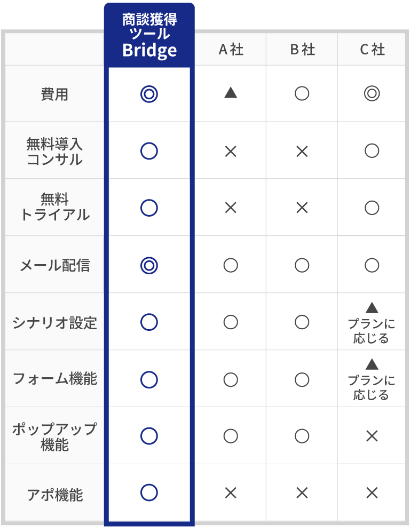
Task: Click A社 triangle icon in 費用 row
Action: click(x=231, y=93)
